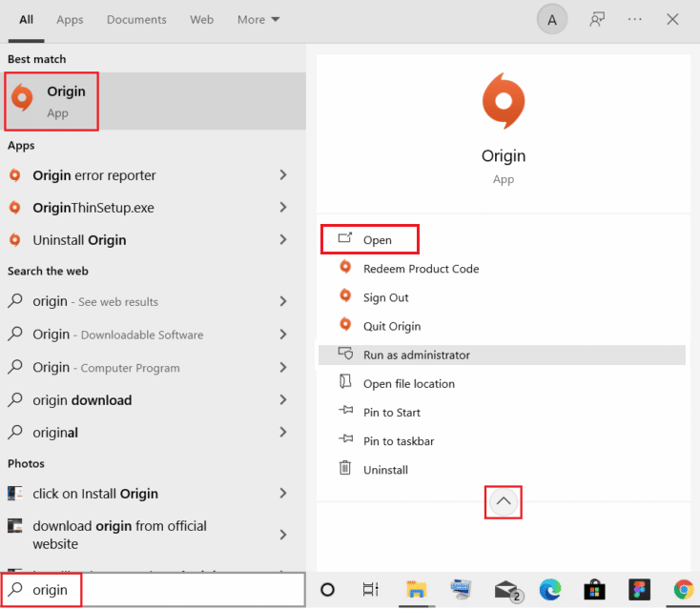Click the large Origin logo in preview pane
700x609 pixels.
coord(504,101)
